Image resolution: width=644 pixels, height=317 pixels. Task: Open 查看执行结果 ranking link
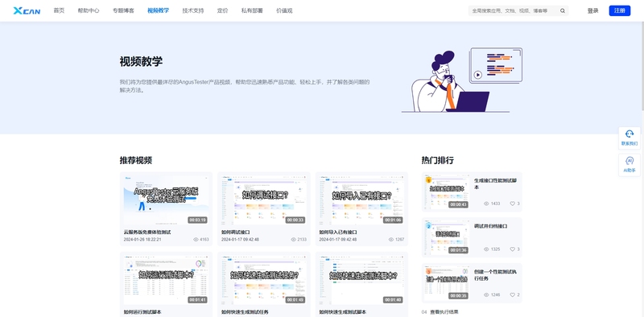(444, 312)
